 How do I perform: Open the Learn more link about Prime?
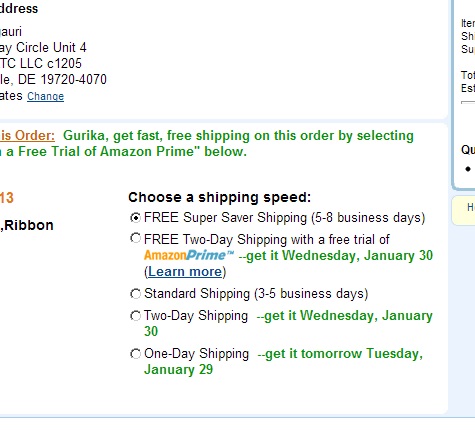tap(185, 272)
